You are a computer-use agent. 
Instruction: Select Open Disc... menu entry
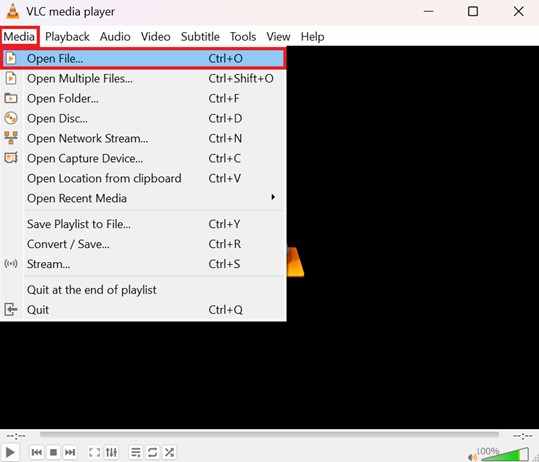click(x=143, y=119)
